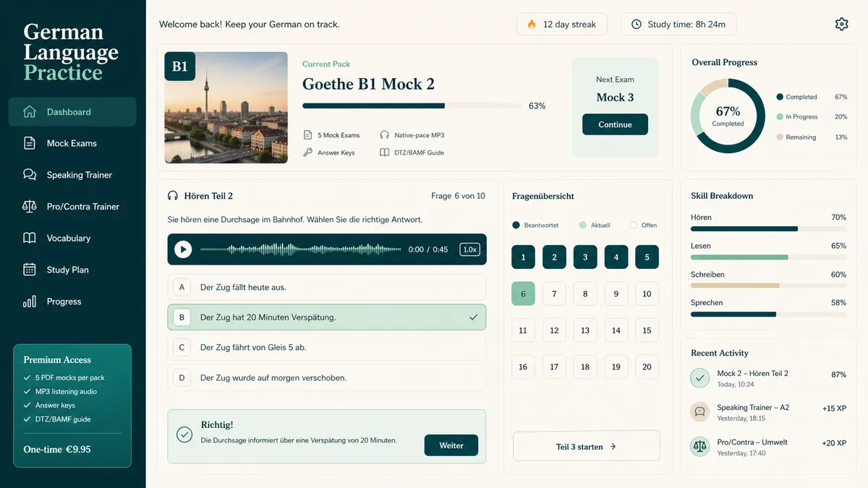Viewport: 868px width, 488px height.
Task: Click the Hören skill progress bar
Action: pos(768,228)
